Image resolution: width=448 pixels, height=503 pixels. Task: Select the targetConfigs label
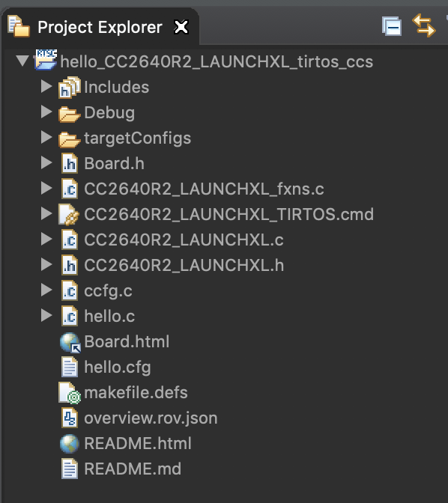pyautogui.click(x=137, y=138)
